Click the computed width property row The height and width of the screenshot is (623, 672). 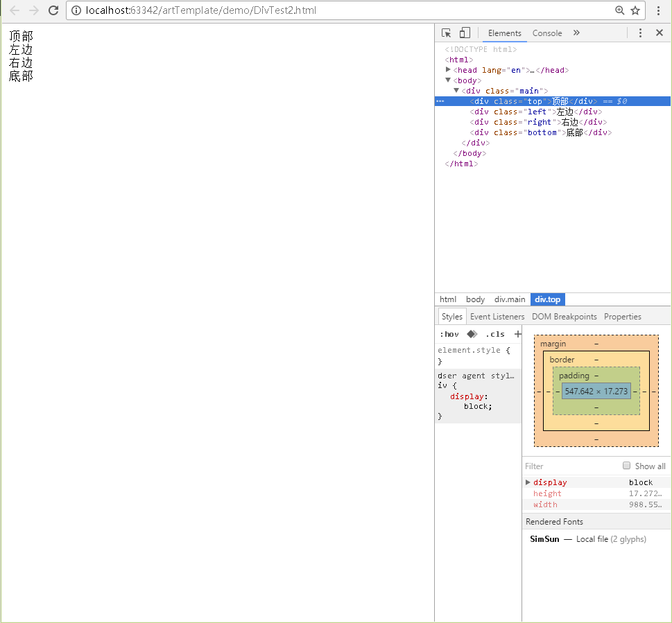(x=597, y=504)
